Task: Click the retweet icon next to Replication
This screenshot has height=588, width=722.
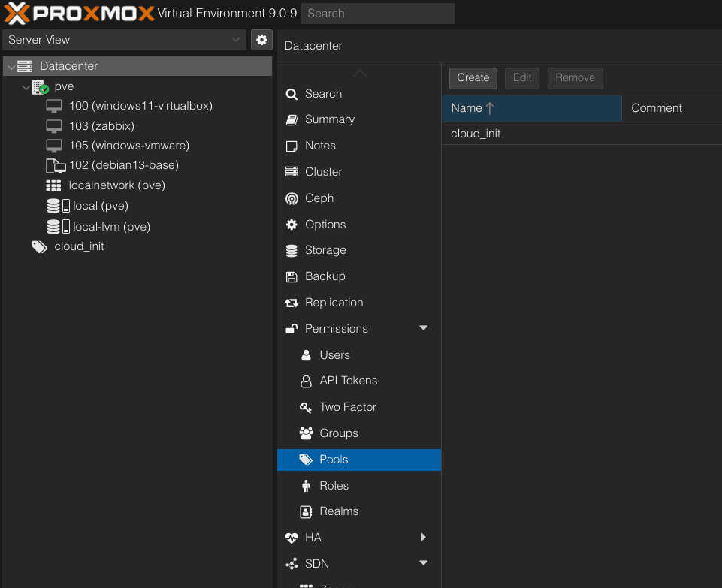Action: 292,303
